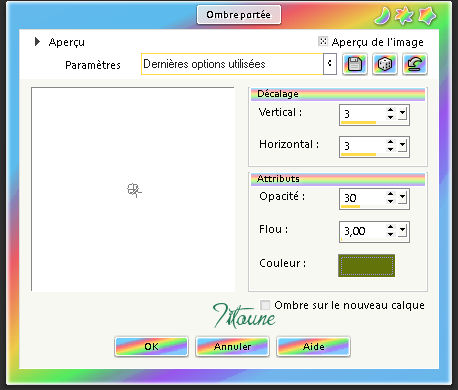Increase the Opacité value
The height and width of the screenshot is (390, 458).
390,194
